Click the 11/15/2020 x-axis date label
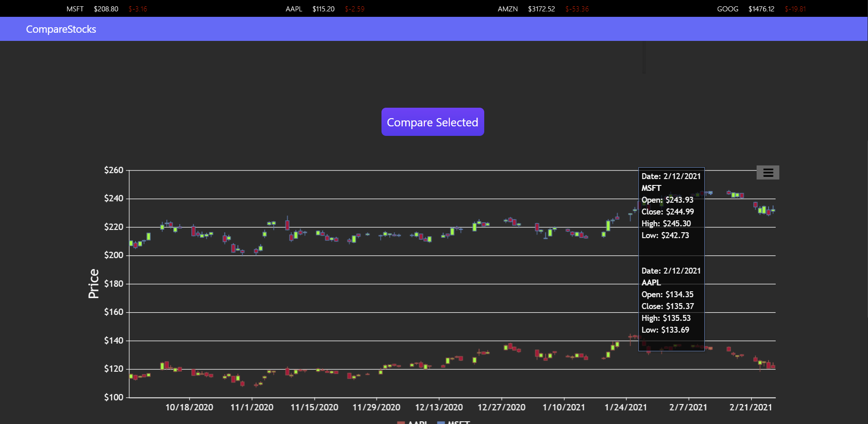Screen dimensions: 868x424 (x=314, y=407)
